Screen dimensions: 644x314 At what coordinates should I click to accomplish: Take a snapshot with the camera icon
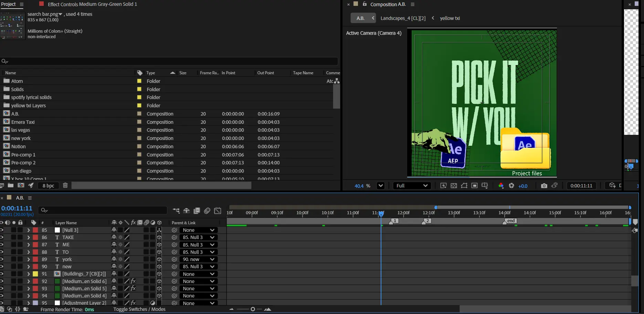click(544, 186)
